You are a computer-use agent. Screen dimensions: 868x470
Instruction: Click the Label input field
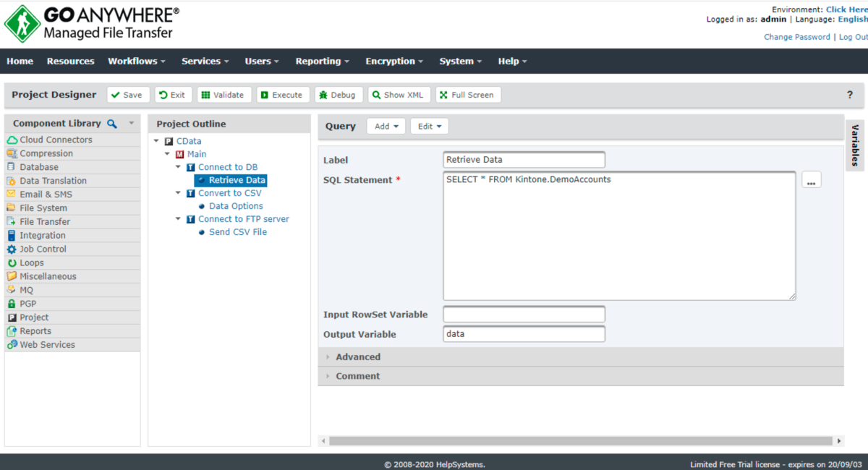point(524,160)
